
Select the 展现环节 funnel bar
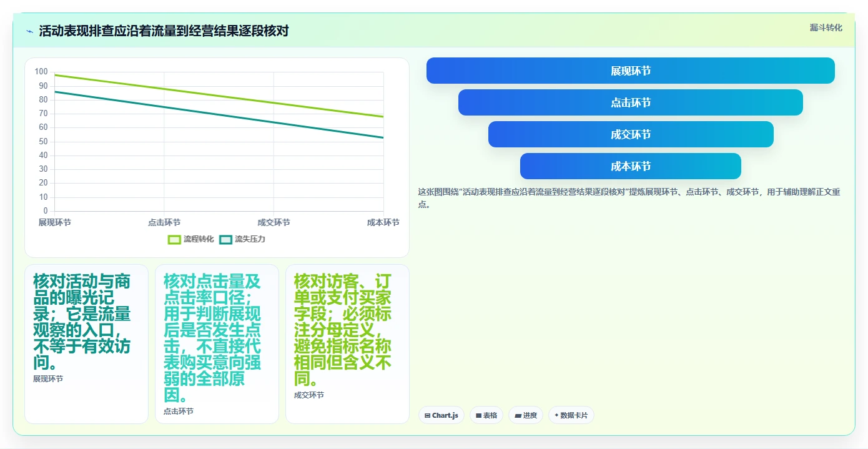[x=631, y=71]
